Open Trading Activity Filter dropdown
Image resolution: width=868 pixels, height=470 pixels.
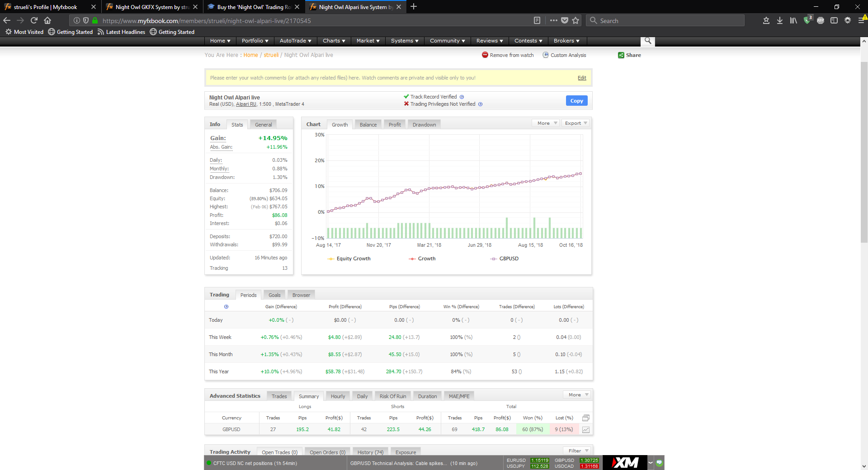coord(577,451)
